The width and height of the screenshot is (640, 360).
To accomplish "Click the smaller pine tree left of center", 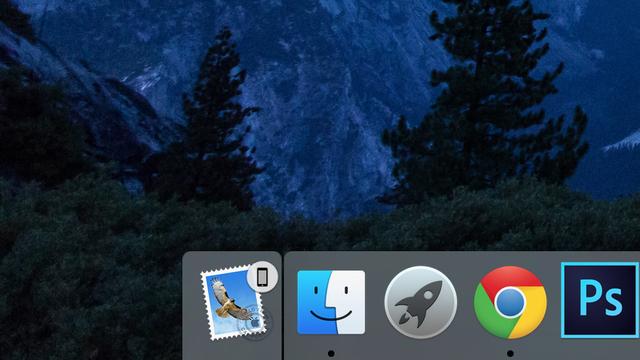I will pyautogui.click(x=216, y=122).
